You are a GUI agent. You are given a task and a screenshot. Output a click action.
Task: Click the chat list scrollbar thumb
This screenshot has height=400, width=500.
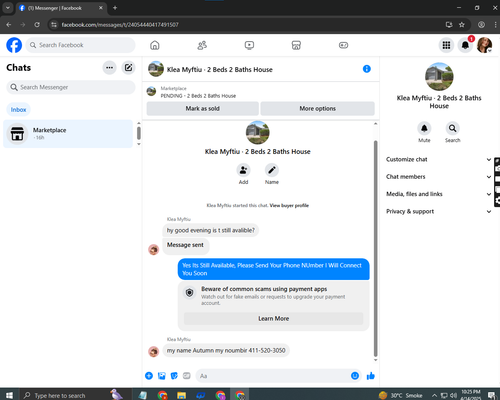coord(139,133)
